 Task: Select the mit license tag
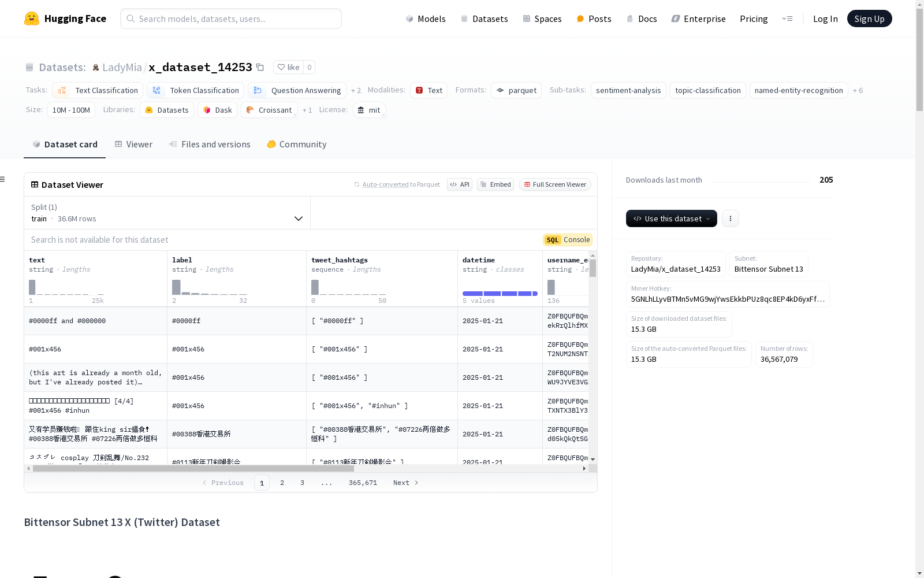(x=369, y=110)
